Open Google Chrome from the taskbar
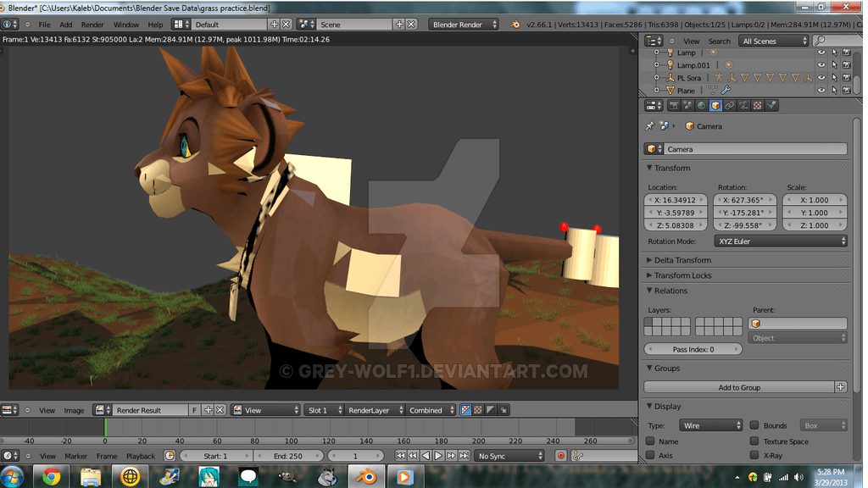This screenshot has height=488, width=868. (52, 476)
